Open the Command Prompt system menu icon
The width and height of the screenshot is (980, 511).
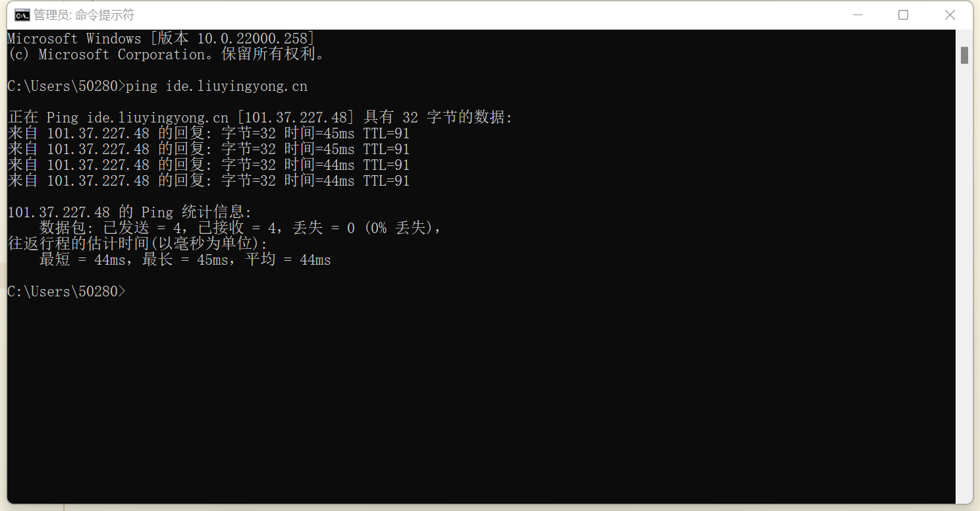22,15
